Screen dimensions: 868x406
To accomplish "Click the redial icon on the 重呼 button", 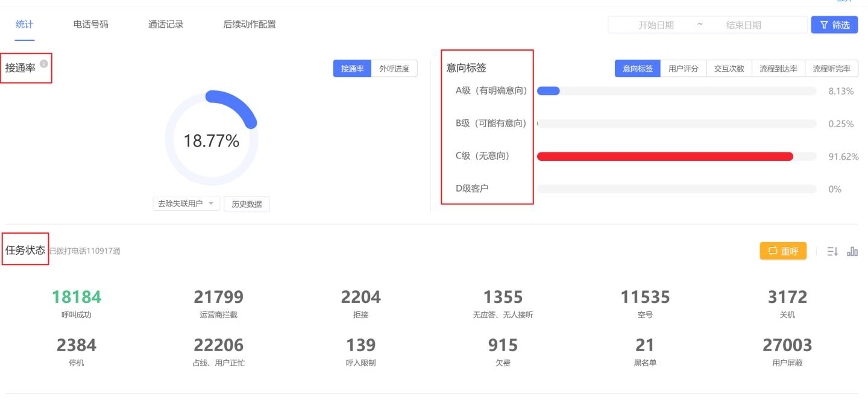I will pyautogui.click(x=773, y=251).
